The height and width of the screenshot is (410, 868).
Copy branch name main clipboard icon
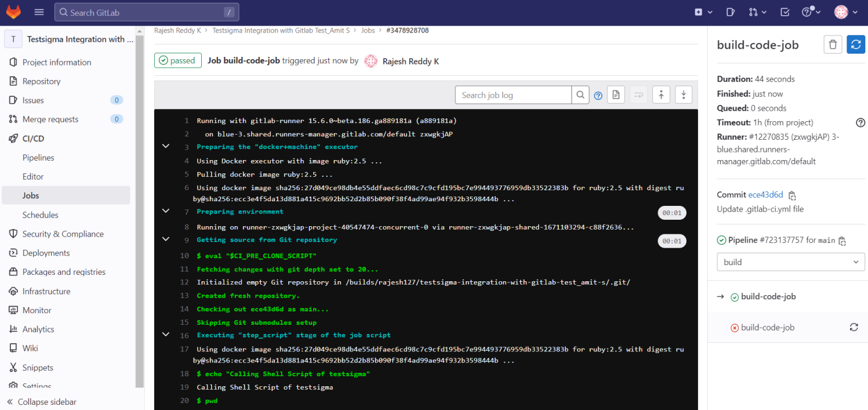842,241
